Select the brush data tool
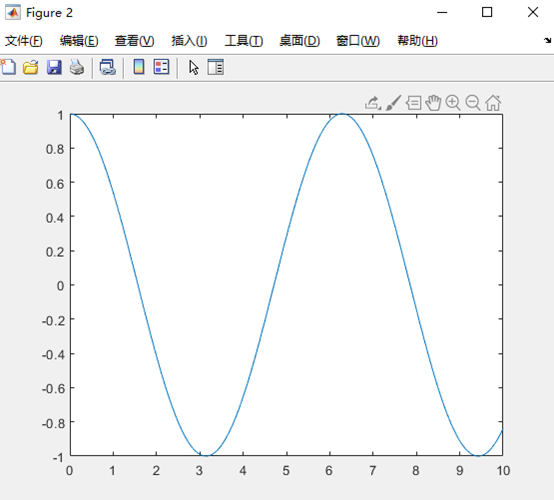 click(x=393, y=103)
